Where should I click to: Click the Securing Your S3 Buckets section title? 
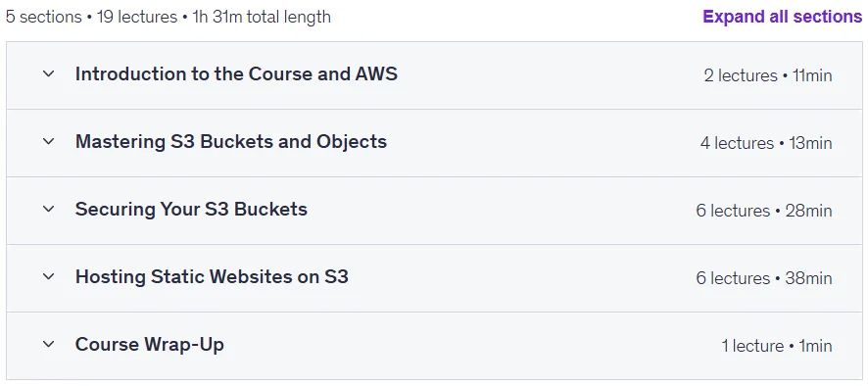point(191,209)
